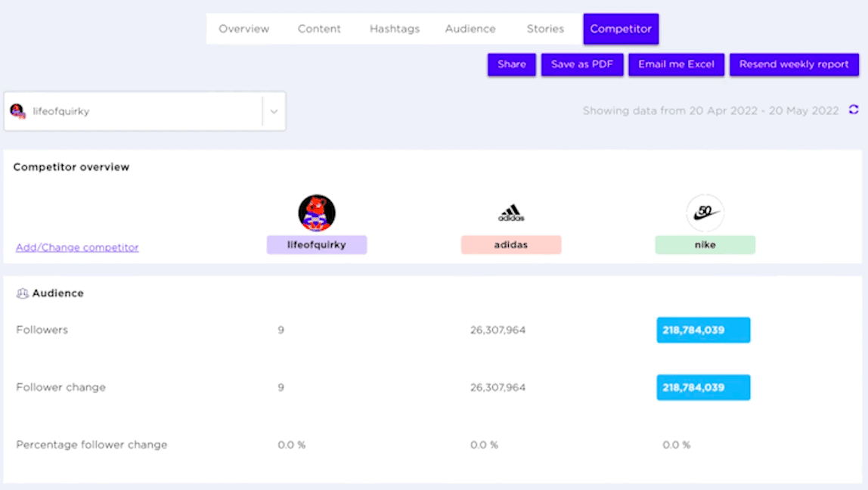Open the Content tab
The height and width of the screenshot is (490, 868).
click(x=319, y=29)
